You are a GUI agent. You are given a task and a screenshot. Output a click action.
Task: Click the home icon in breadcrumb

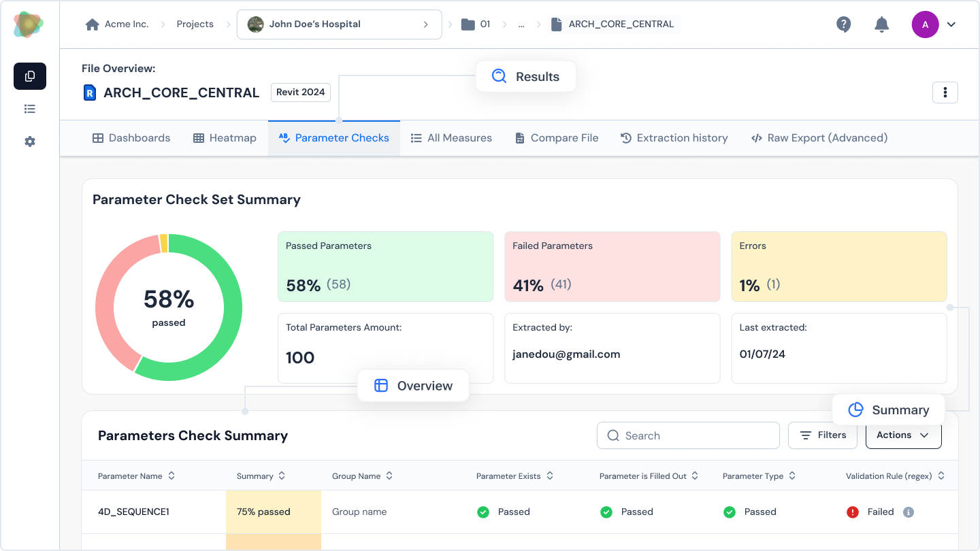[93, 24]
